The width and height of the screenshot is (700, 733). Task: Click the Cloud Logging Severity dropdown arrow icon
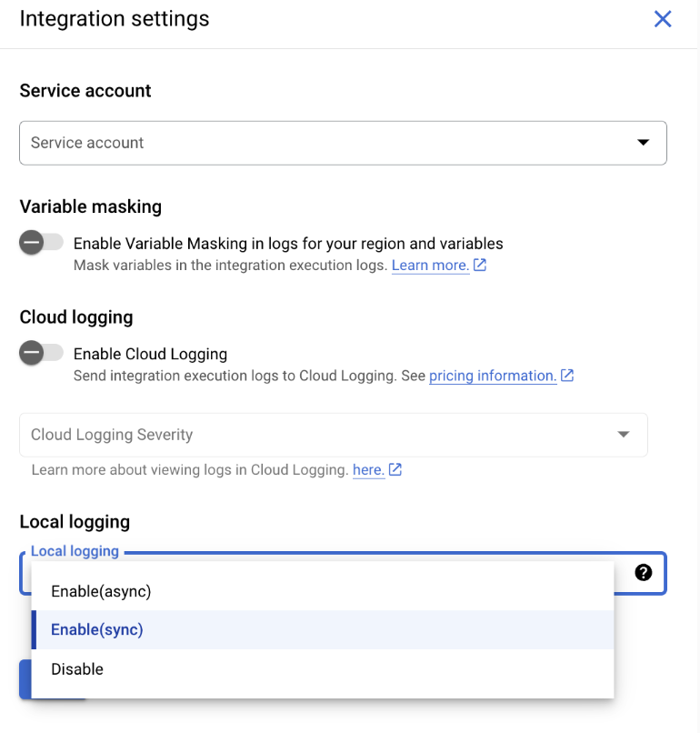[625, 435]
